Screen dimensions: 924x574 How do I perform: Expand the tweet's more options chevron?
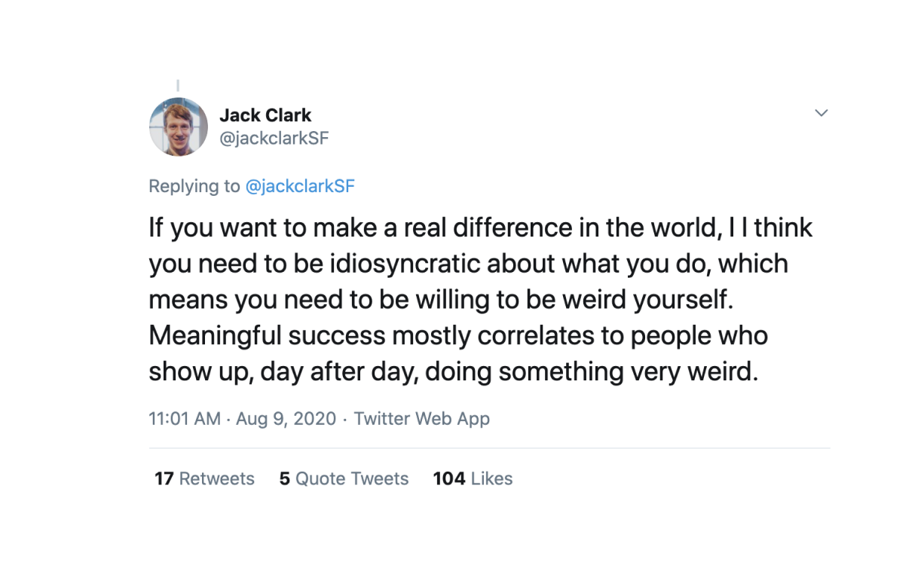click(822, 113)
